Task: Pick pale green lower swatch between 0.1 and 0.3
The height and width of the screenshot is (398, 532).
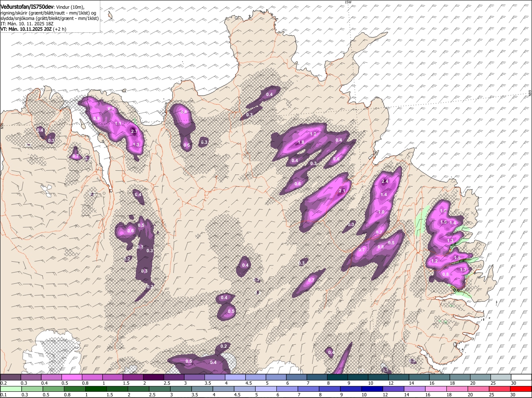Action: click(x=12, y=389)
